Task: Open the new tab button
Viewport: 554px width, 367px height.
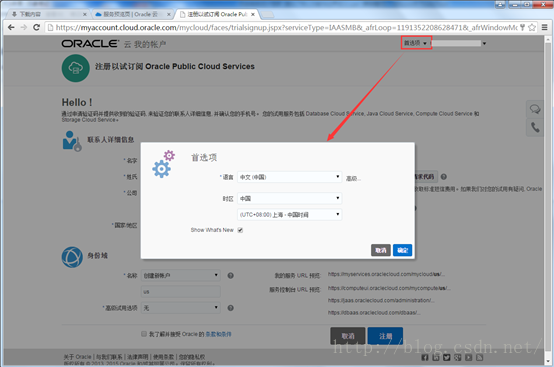Action: 267,14
